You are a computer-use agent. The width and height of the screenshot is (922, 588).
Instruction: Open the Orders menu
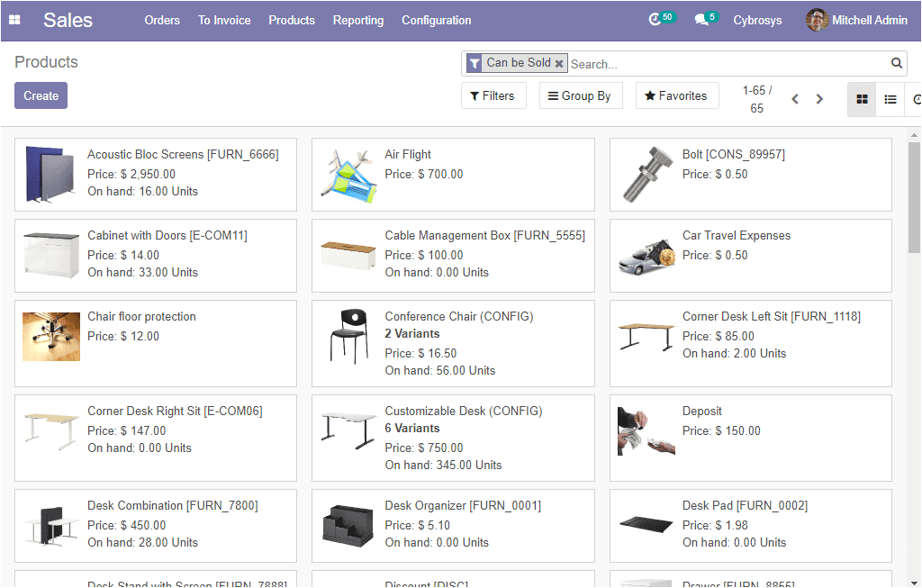tap(162, 20)
